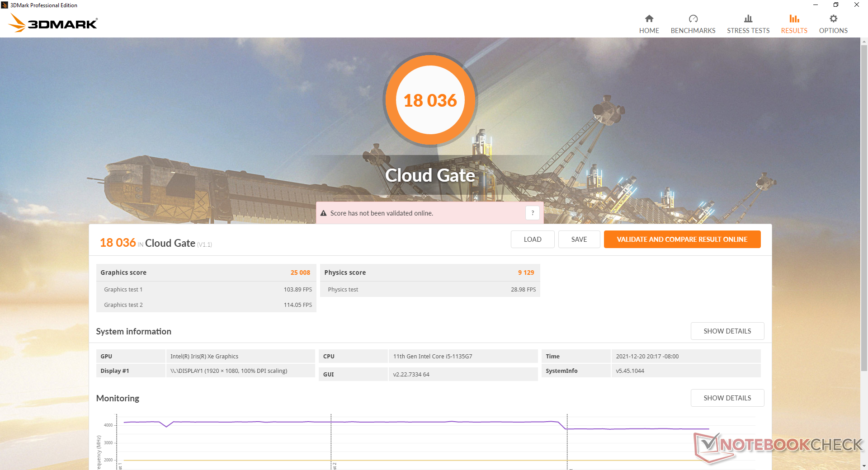The width and height of the screenshot is (868, 470).
Task: Click the scrollbar down arrow
Action: [x=864, y=466]
